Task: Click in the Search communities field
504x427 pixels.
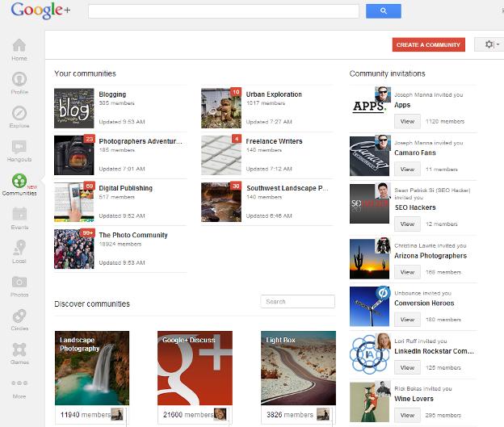Action: coord(297,301)
